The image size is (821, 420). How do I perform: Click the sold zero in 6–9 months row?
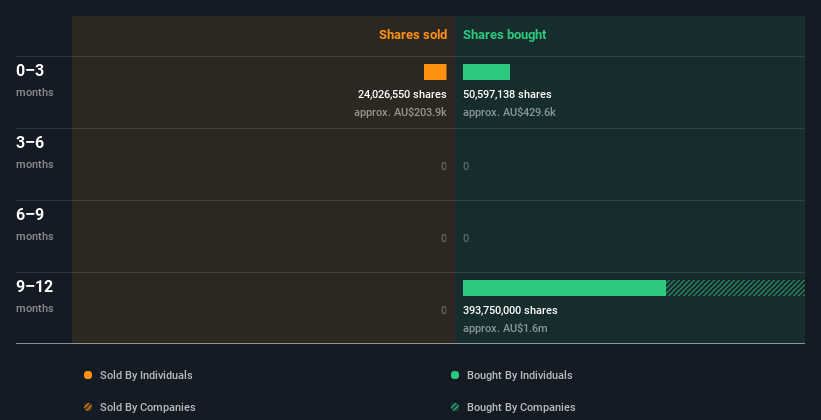444,238
